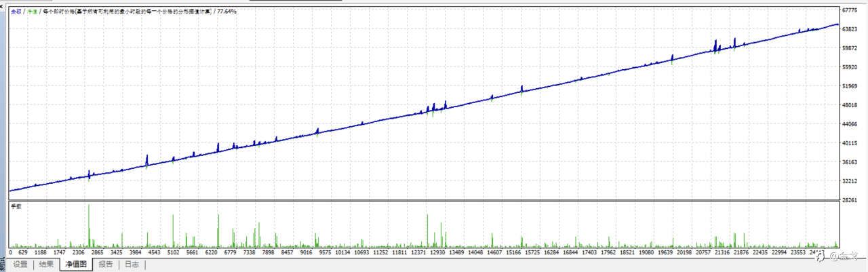Click the 55920 value on price axis
The image size is (868, 272).
850,68
